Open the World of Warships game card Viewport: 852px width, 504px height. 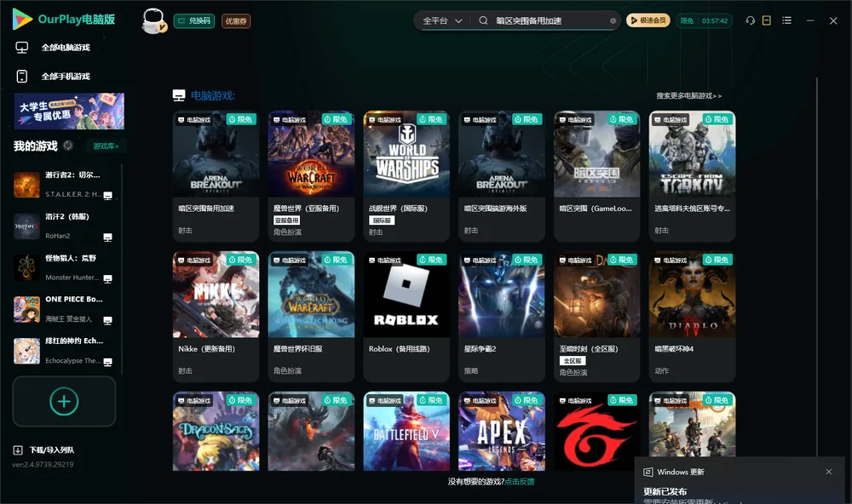406,176
